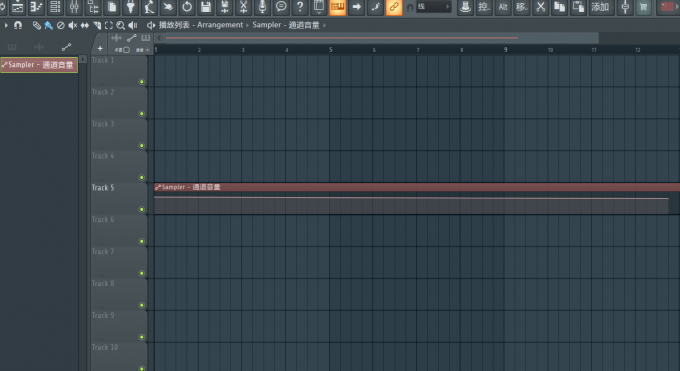Click the paste clipboard icon
Image resolution: width=680 pixels, height=371 pixels.
tap(579, 7)
